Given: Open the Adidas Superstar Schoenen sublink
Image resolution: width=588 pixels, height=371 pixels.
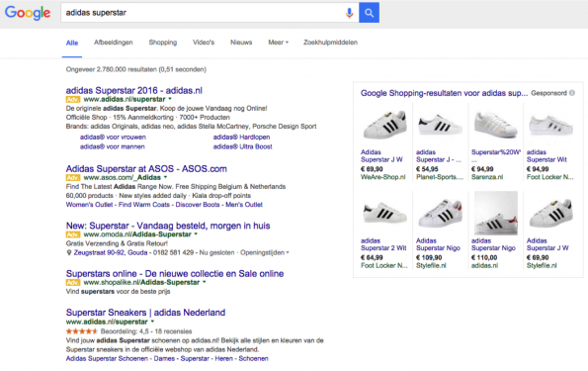Looking at the screenshot, I should pyautogui.click(x=107, y=358).
